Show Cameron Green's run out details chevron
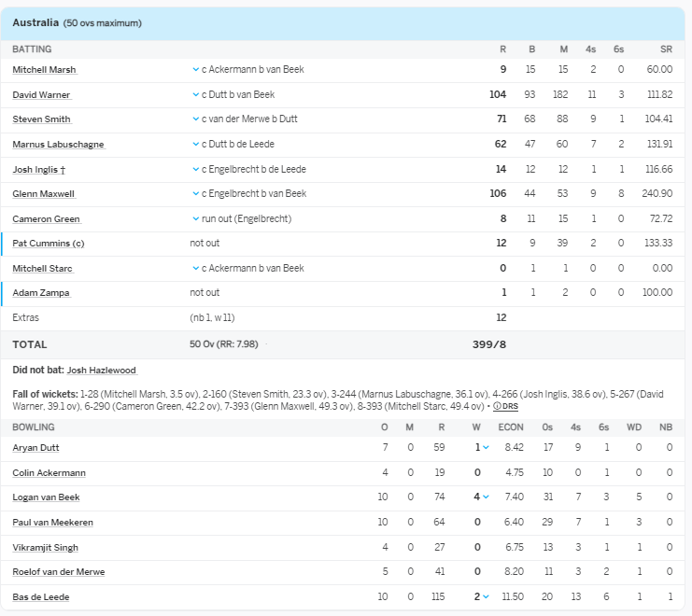Image resolution: width=692 pixels, height=616 pixels. click(x=195, y=219)
